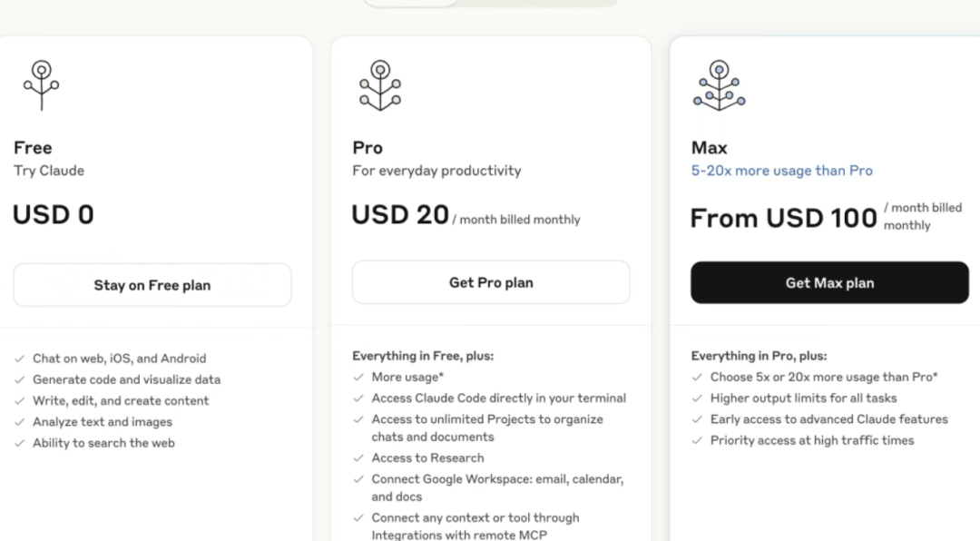The height and width of the screenshot is (541, 980).
Task: Select the billing toggle pill at top
Action: click(x=491, y=3)
